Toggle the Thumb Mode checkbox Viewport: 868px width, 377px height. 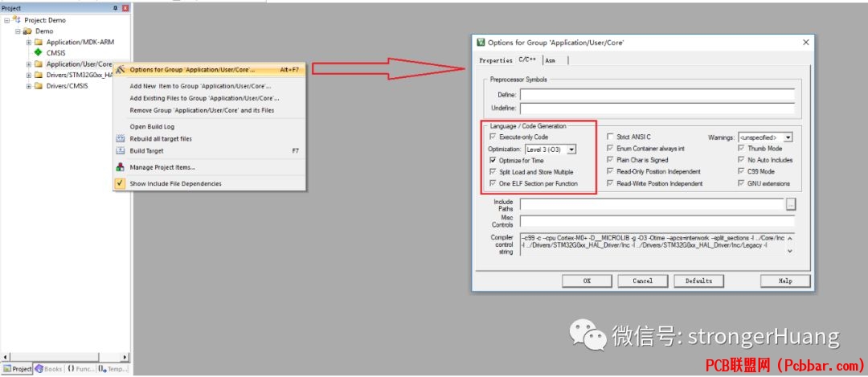click(741, 149)
